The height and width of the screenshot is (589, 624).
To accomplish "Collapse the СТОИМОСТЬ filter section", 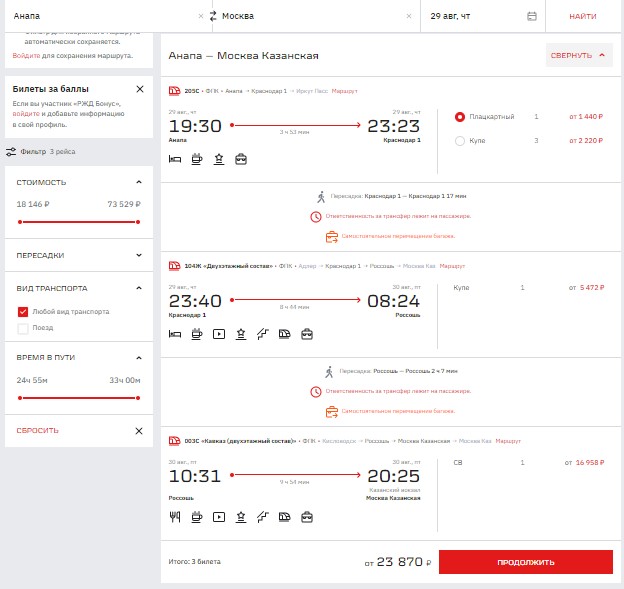I will pos(138,182).
